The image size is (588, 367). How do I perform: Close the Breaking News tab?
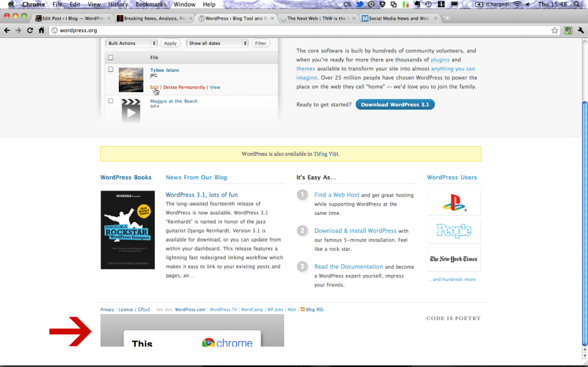191,18
